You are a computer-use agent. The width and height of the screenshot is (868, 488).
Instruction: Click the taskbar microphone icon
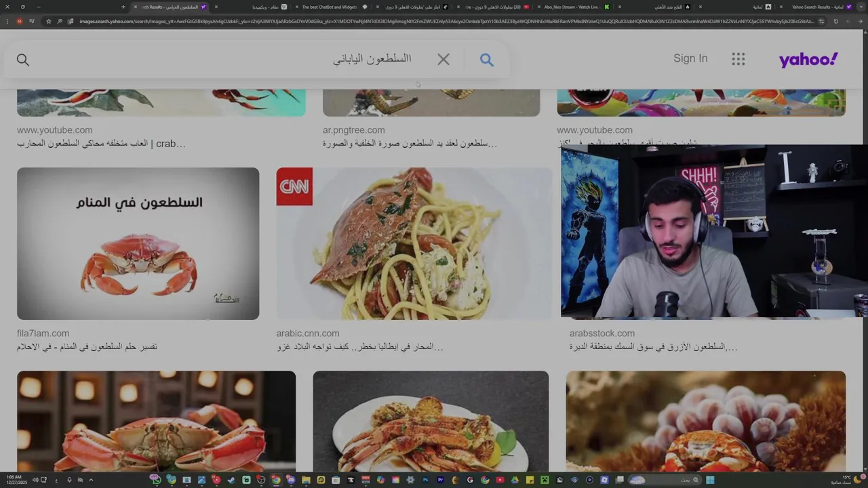click(69, 480)
